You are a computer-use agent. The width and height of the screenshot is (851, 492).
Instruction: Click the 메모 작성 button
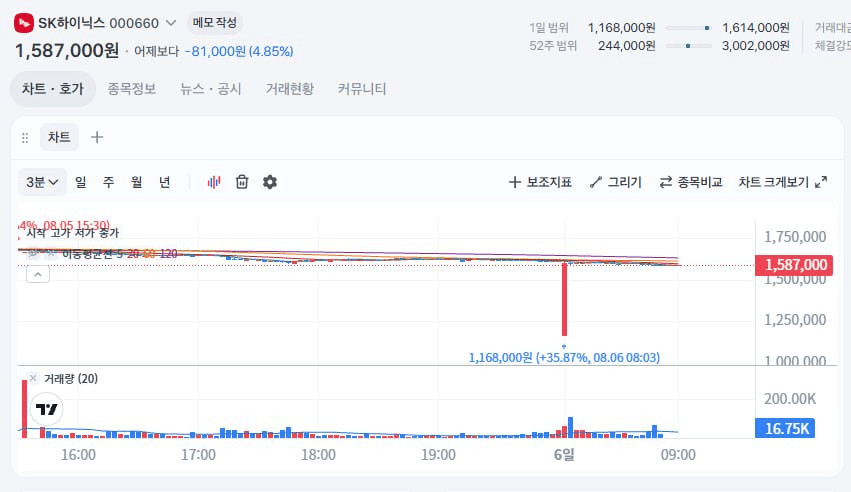point(215,23)
